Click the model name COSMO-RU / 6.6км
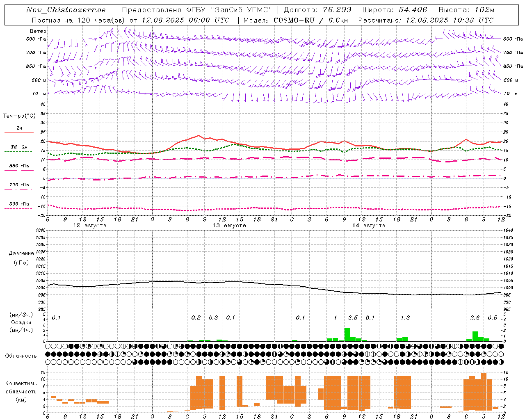Screen dimensions: 525x420 click(310, 20)
